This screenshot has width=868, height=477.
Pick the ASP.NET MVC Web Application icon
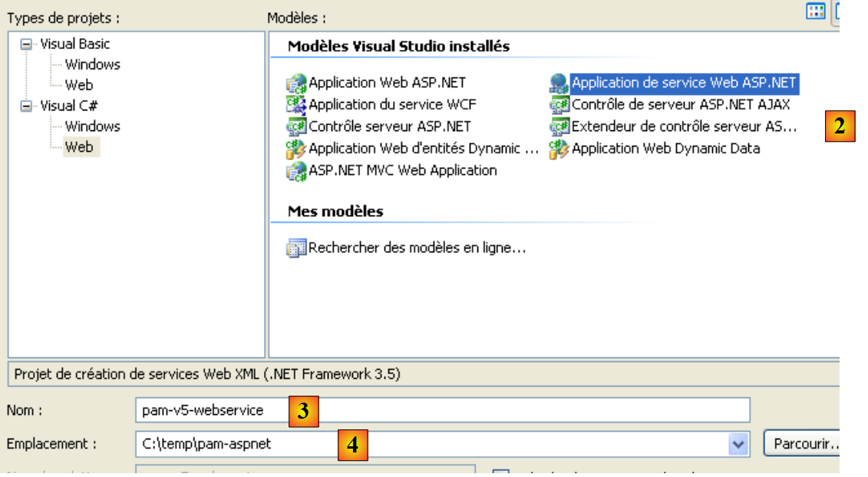tap(296, 171)
